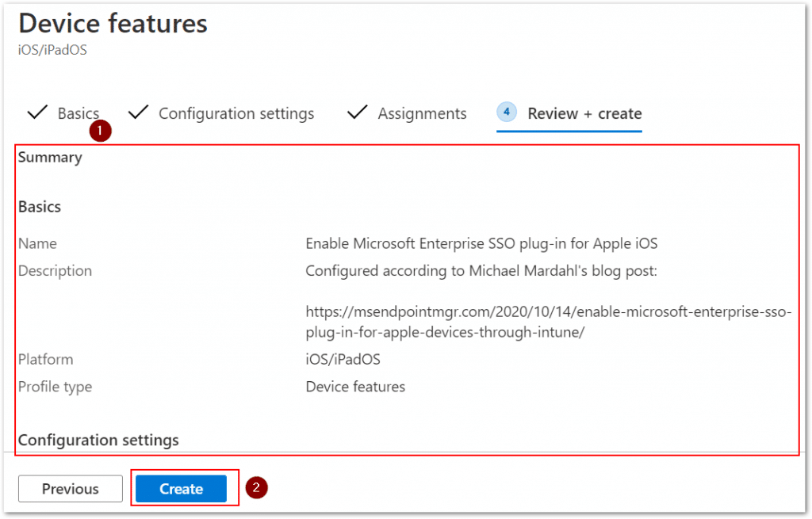Click the Summary section heading
Viewport: 812px width, 519px height.
49,157
